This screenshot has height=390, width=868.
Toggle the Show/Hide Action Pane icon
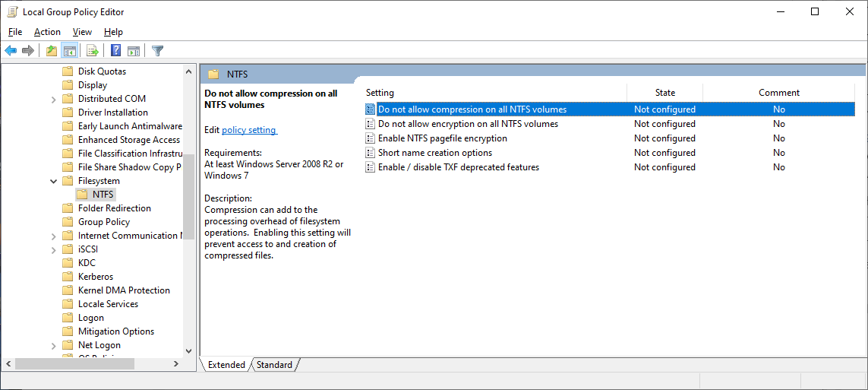pyautogui.click(x=134, y=51)
